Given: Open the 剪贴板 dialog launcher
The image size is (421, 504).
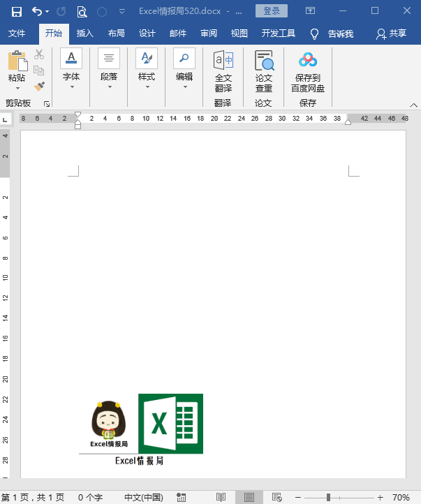Looking at the screenshot, I should tap(47, 103).
